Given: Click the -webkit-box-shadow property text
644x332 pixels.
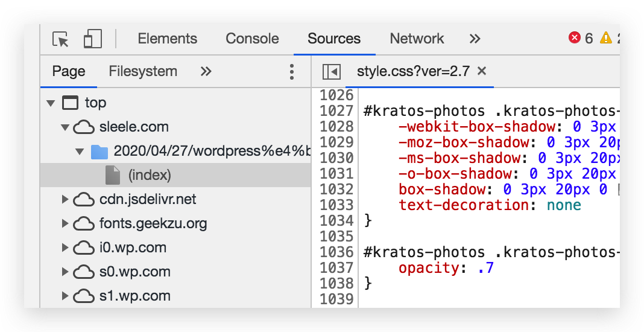Looking at the screenshot, I should (x=477, y=127).
